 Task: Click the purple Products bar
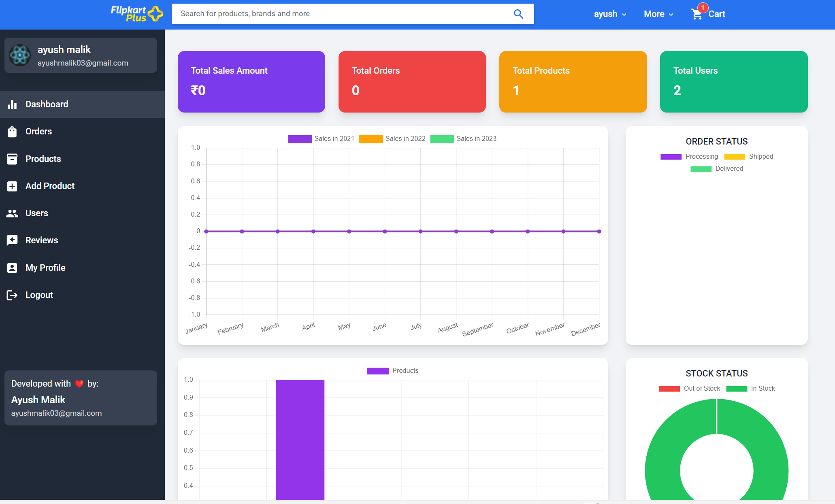tap(300, 440)
